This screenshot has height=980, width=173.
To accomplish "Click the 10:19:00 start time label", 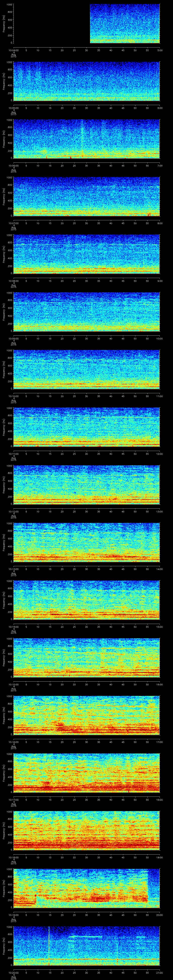I will (13, 915).
